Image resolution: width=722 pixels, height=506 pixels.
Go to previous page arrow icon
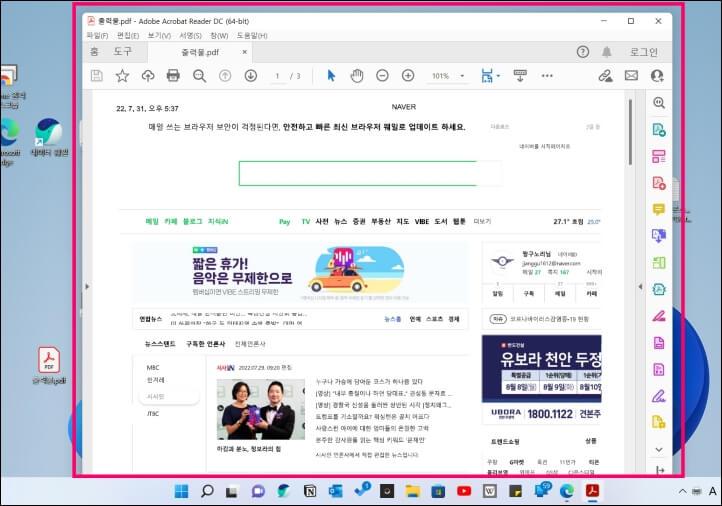[x=225, y=76]
